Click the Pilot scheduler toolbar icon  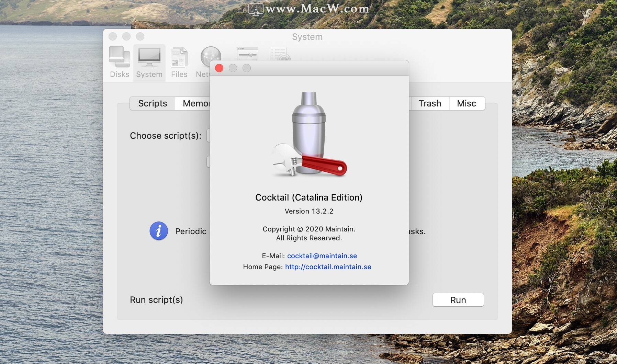pyautogui.click(x=279, y=54)
